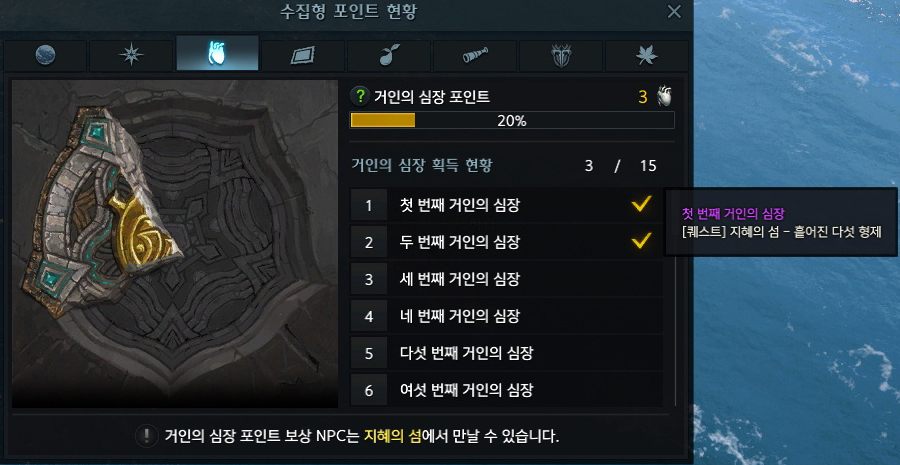Open the Sea Adventure spyglass tab

coord(475,56)
